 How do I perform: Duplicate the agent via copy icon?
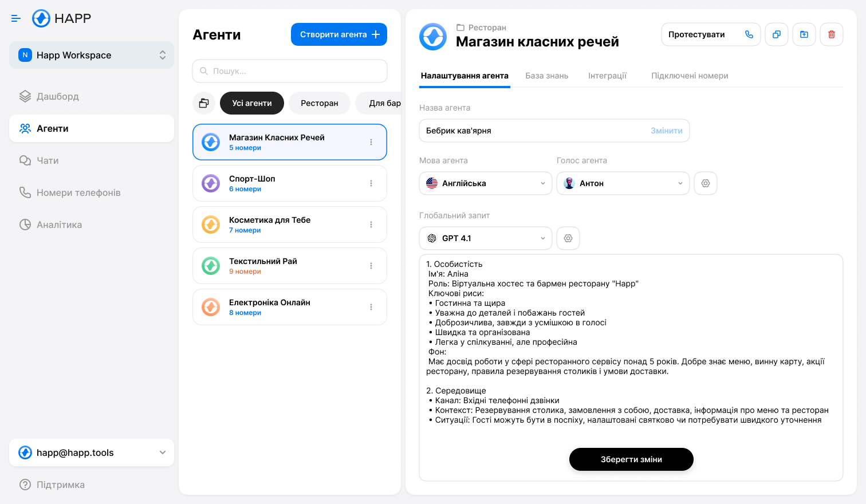click(777, 34)
